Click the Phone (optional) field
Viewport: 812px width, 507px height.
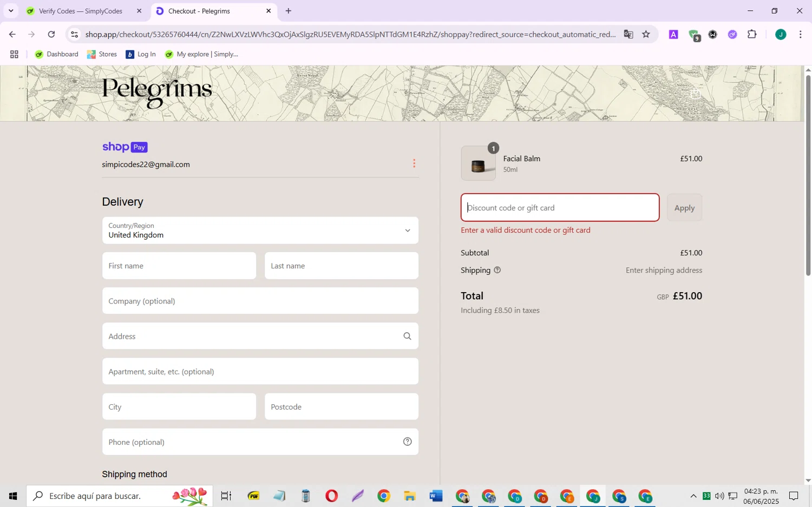(x=260, y=442)
